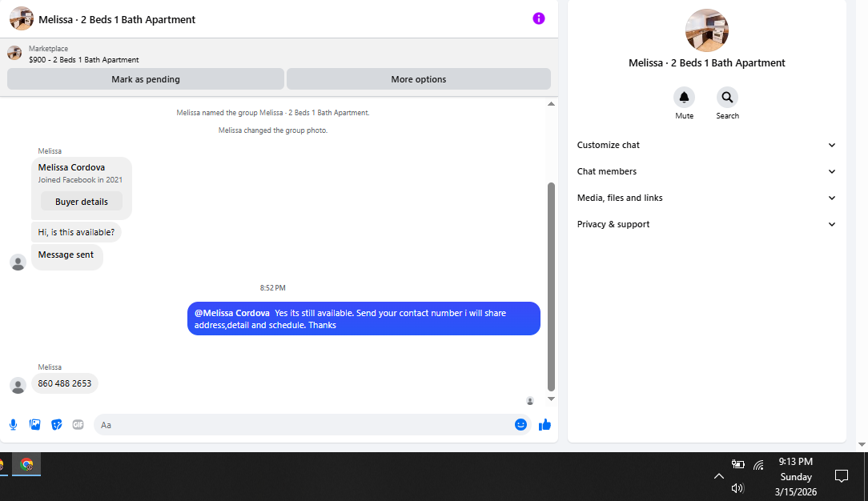
Task: Expand Privacy & support section
Action: click(706, 225)
